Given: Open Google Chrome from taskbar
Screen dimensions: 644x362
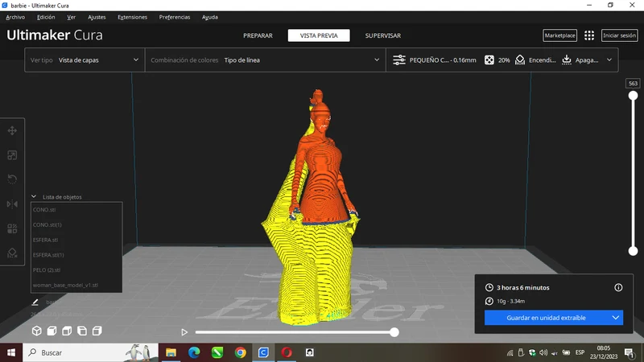Looking at the screenshot, I should click(x=240, y=352).
